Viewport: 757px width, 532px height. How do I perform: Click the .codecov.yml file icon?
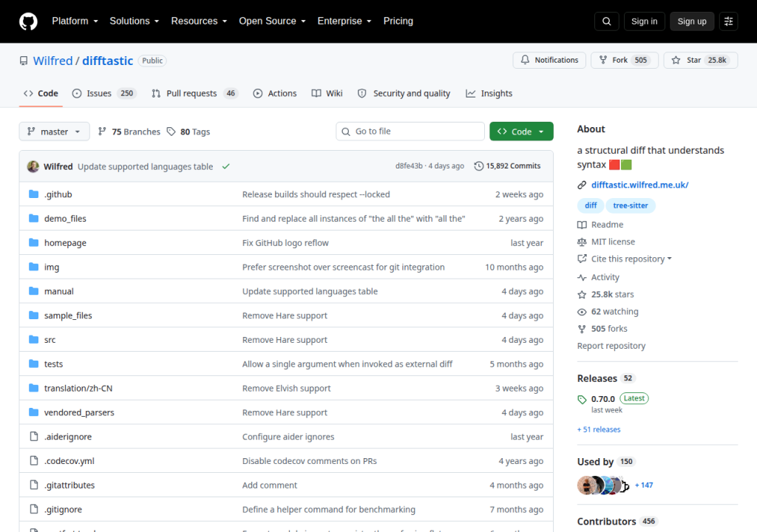pyautogui.click(x=34, y=460)
